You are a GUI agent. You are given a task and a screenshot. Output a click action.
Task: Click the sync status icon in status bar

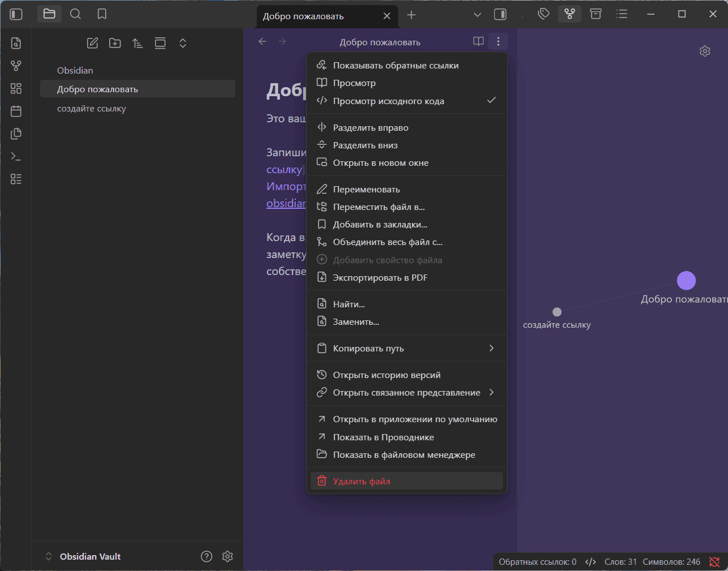tap(714, 562)
